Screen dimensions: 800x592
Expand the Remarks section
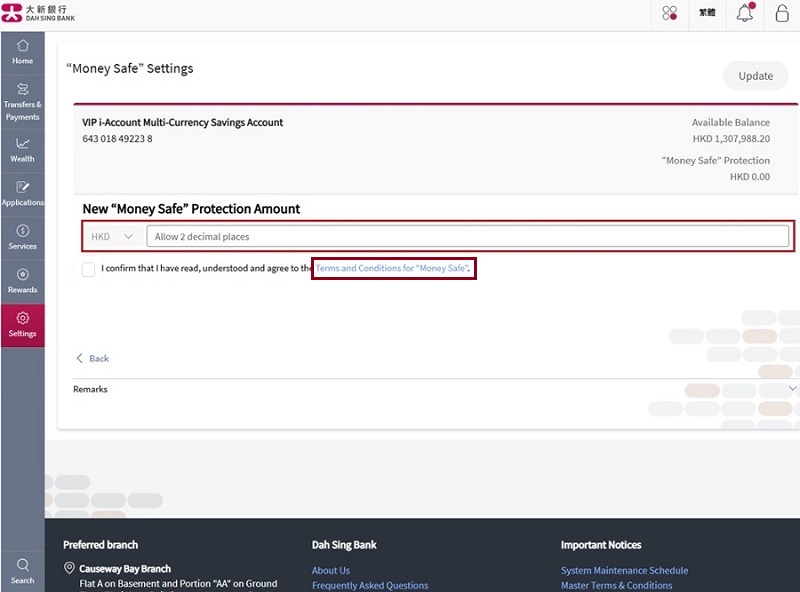(792, 389)
